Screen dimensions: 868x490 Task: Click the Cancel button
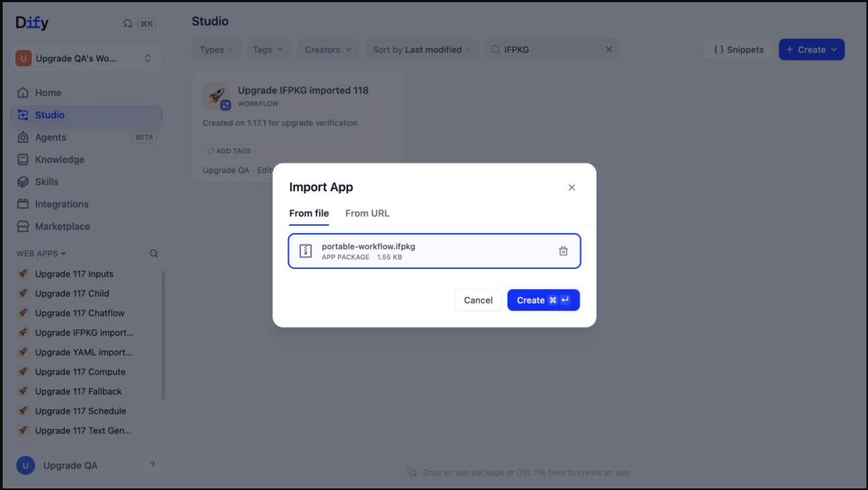[478, 300]
